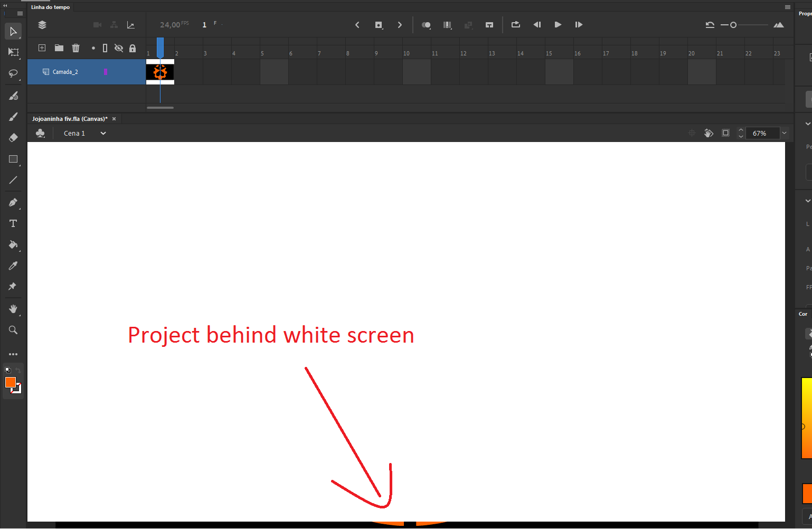The height and width of the screenshot is (529, 812).
Task: Open the zoom level dropdown showing 67%
Action: point(784,133)
